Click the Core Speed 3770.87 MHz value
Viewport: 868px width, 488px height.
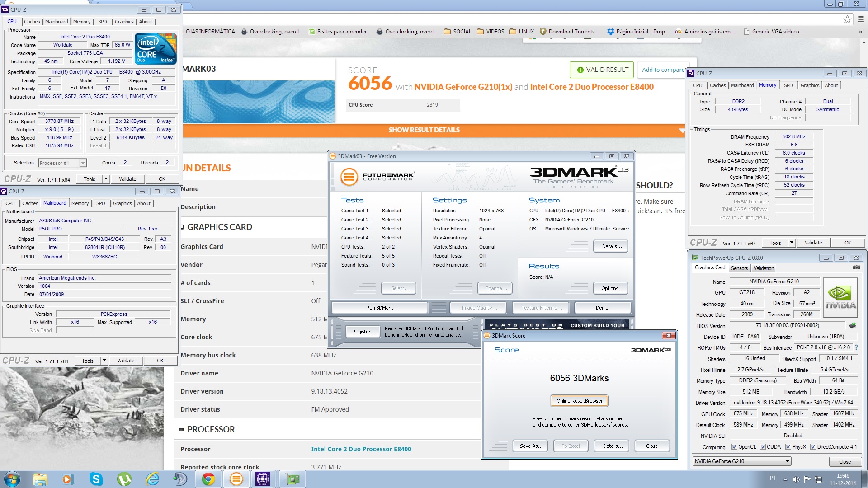pyautogui.click(x=59, y=122)
